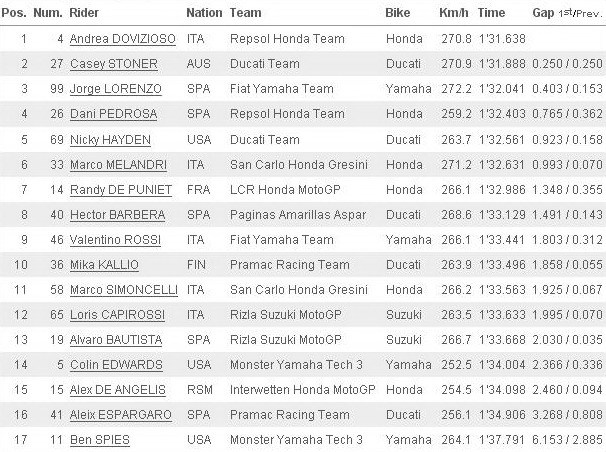Image resolution: width=606 pixels, height=452 pixels.
Task: Click Colin EDWARDS rider link
Action: point(116,365)
